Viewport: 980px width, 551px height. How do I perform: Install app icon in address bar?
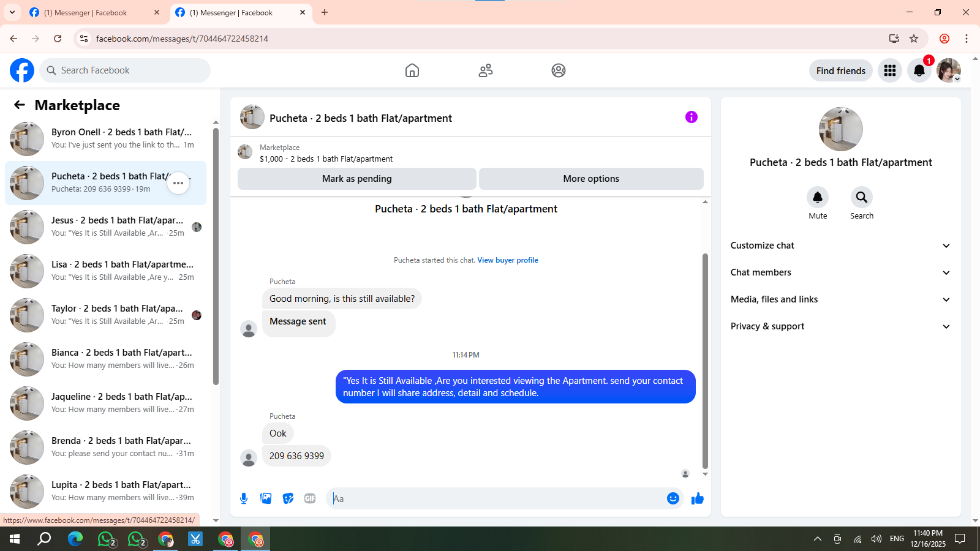pyautogui.click(x=894, y=39)
